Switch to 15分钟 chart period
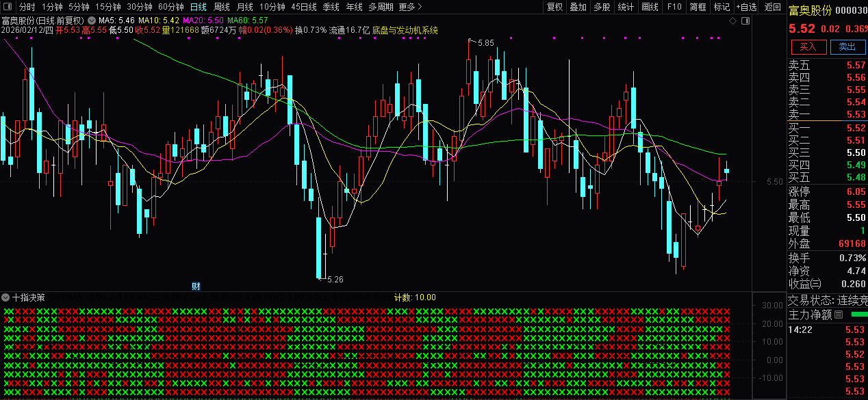 click(108, 7)
